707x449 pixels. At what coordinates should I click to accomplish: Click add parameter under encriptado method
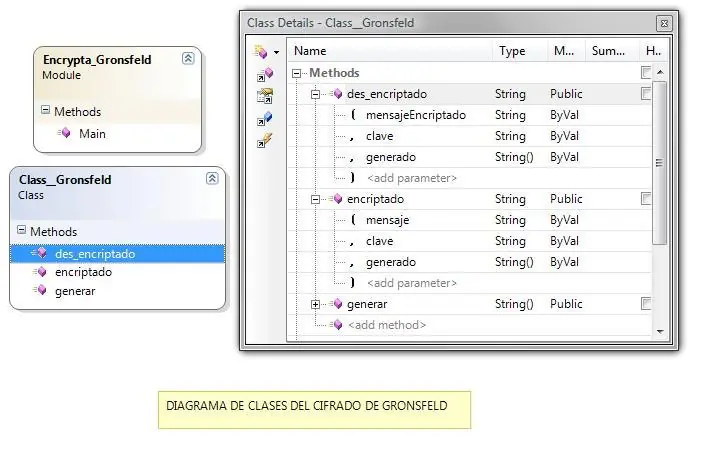412,284
